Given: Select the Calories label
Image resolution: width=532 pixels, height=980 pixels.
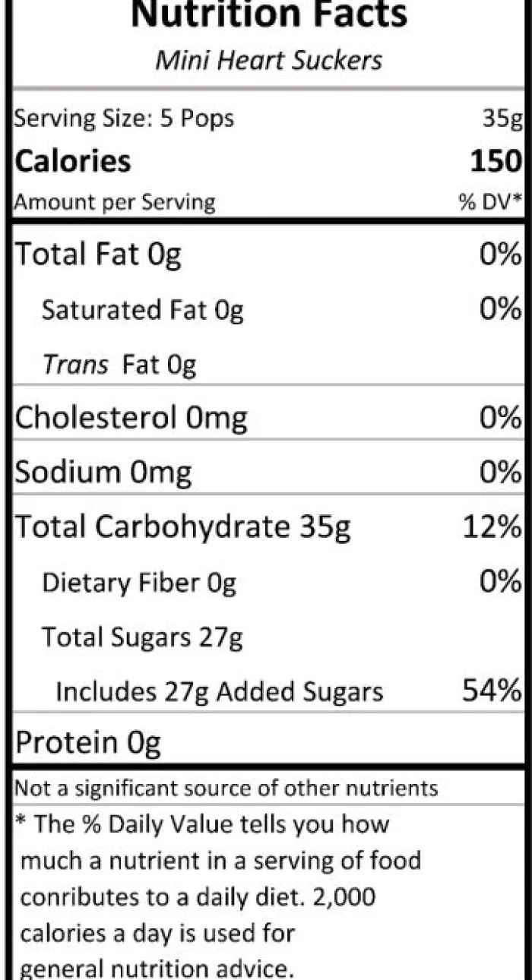Looking at the screenshot, I should pyautogui.click(x=73, y=161).
